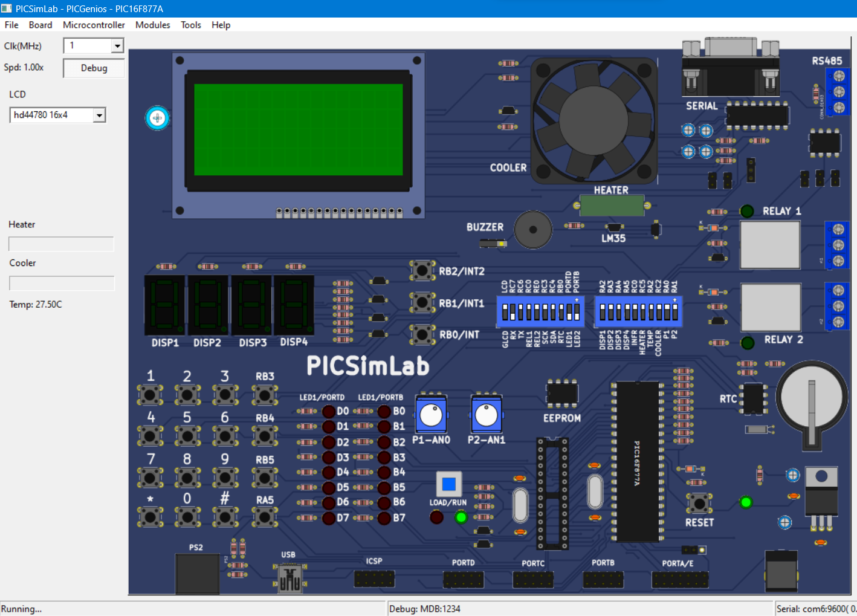Click the ICSP pin header
The height and width of the screenshot is (616, 857).
click(x=374, y=579)
